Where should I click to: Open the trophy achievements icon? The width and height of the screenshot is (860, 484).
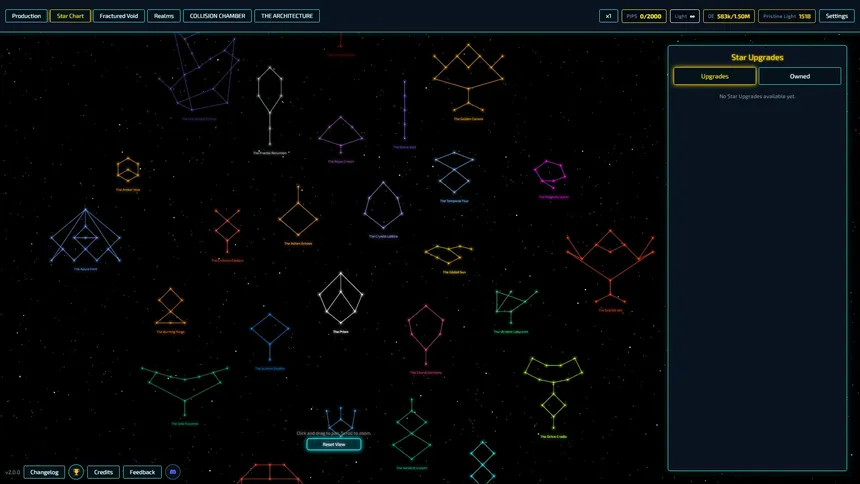[76, 472]
